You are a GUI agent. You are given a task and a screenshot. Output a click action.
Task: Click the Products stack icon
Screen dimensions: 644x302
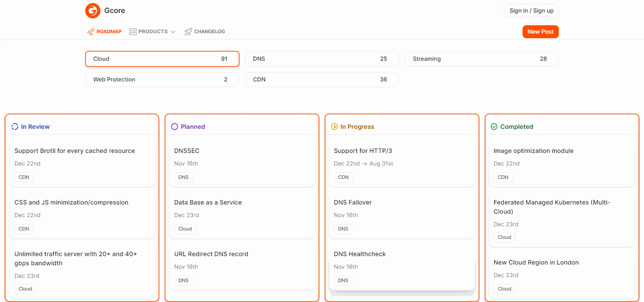(x=133, y=31)
